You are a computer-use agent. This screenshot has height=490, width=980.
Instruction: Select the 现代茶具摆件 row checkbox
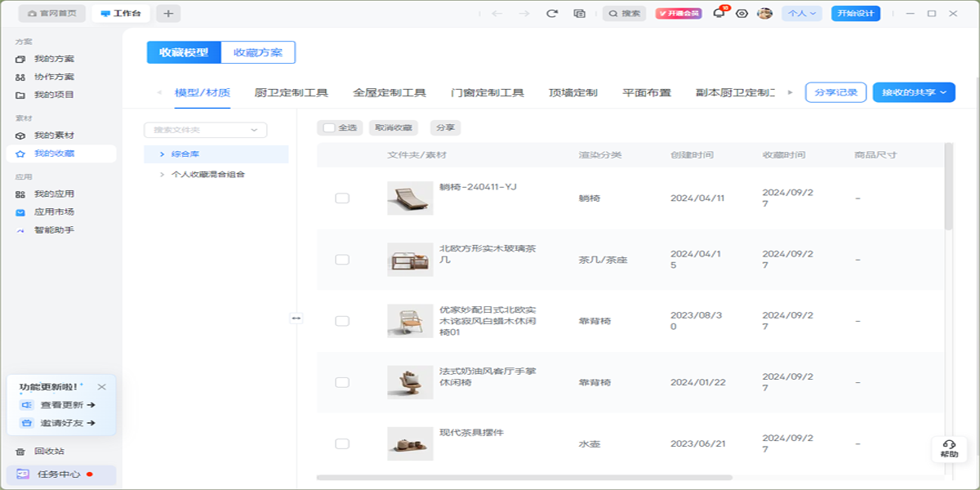tap(342, 443)
